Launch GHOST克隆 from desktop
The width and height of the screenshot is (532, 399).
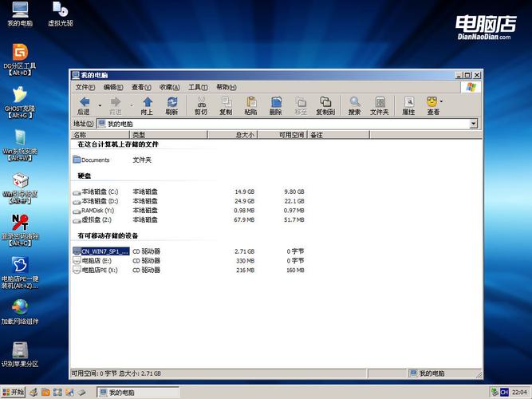pos(20,103)
